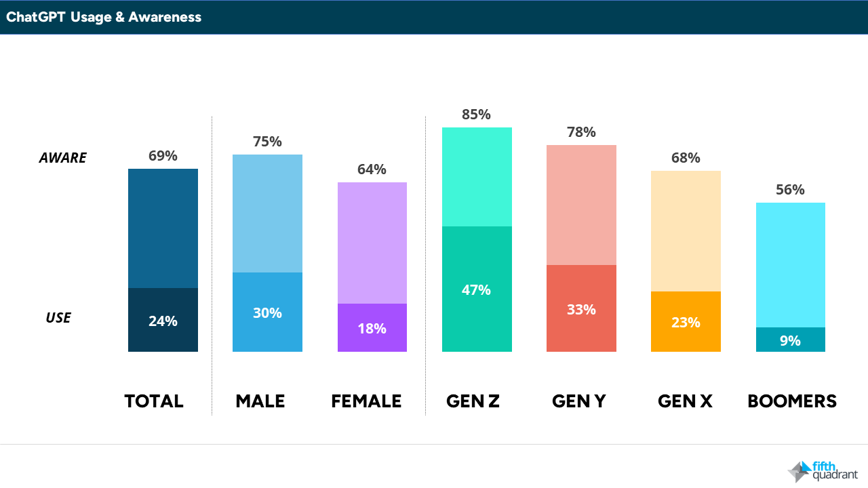Click the ChatGPT Usage & Awareness title

pyautogui.click(x=104, y=17)
